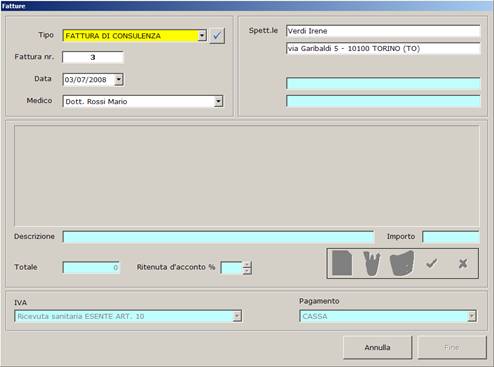Click the CASSA text in Pagamento
This screenshot has height=367, width=494.
[315, 316]
